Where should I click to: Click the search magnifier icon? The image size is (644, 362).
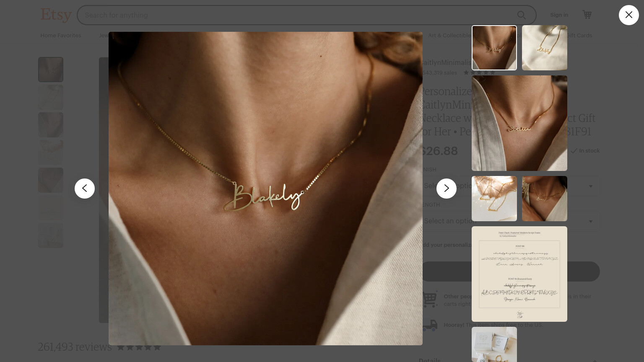pos(521,15)
